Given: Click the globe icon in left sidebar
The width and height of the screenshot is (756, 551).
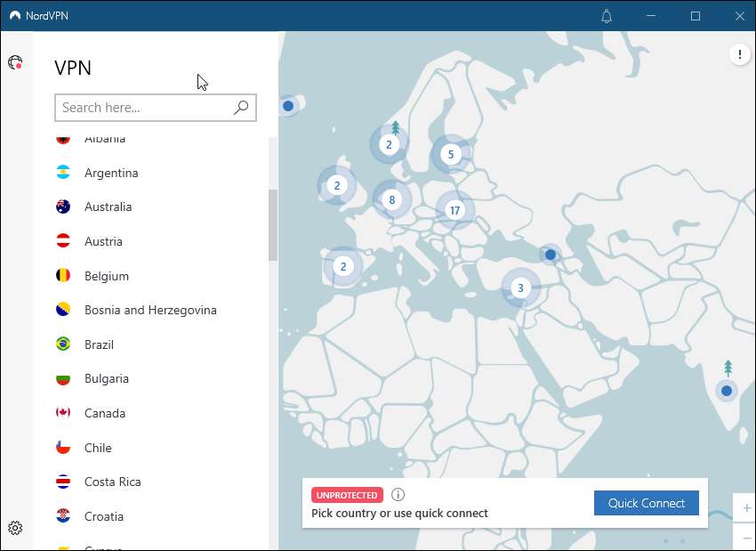Looking at the screenshot, I should 15,62.
